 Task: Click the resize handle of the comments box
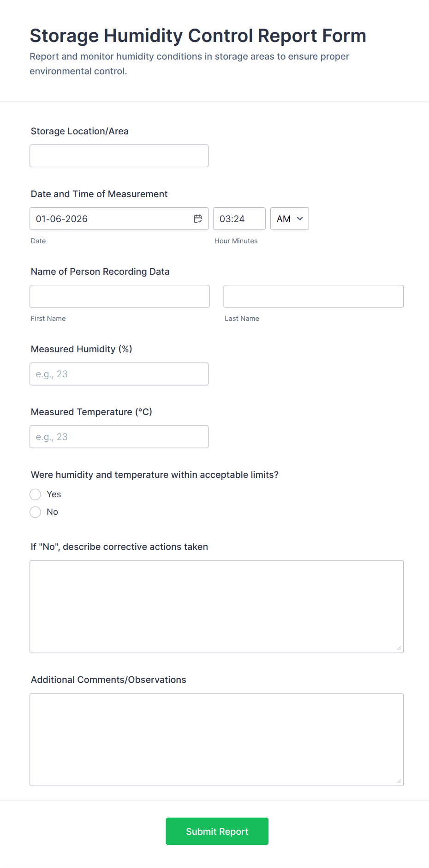coord(399,781)
